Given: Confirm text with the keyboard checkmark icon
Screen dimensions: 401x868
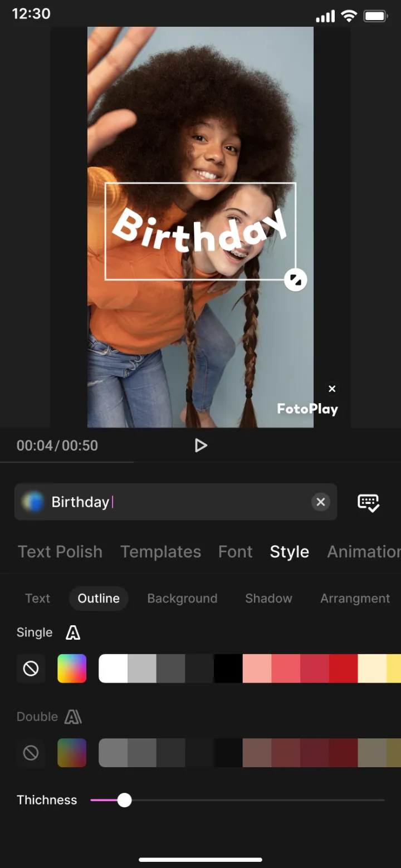Looking at the screenshot, I should tap(368, 502).
